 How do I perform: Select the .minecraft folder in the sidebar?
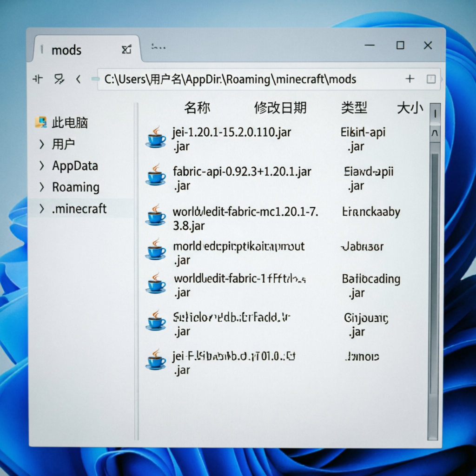79,209
